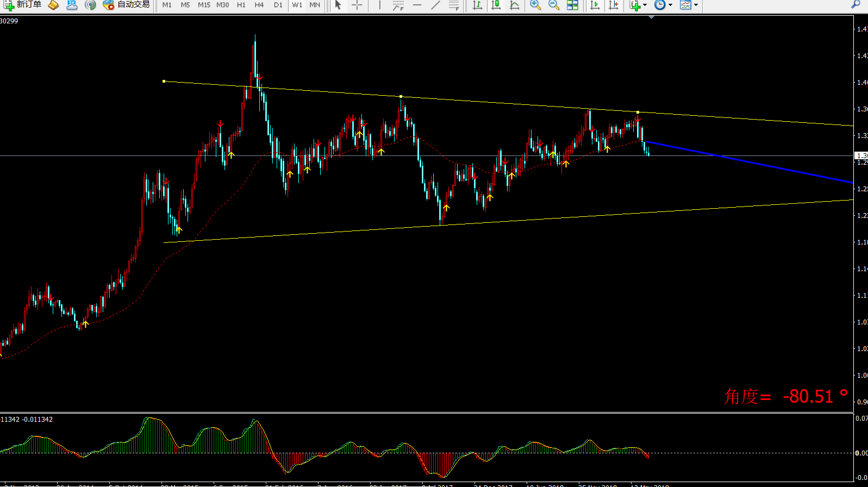
Task: Expand the periods dropdown arrow
Action: point(670,5)
